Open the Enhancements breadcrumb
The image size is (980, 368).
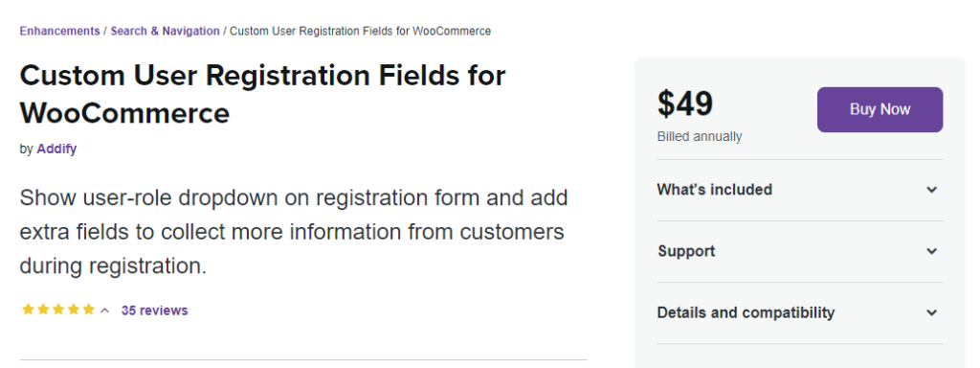60,31
